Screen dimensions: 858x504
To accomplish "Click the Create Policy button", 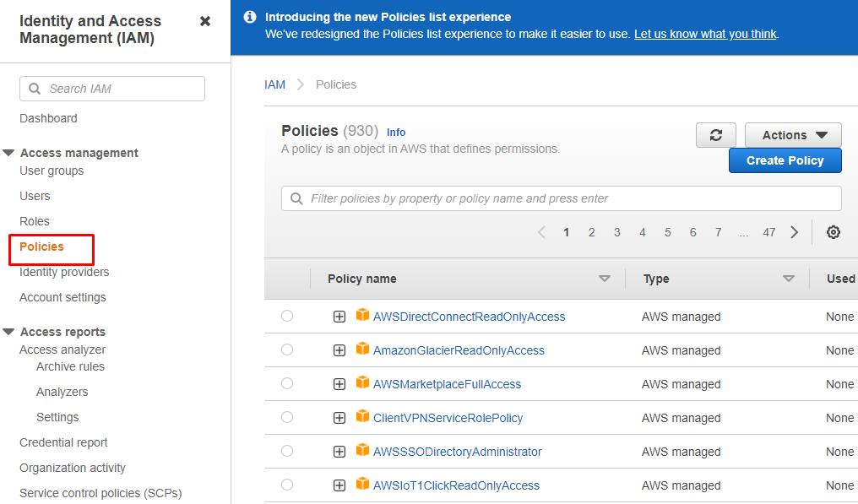I will (x=785, y=160).
